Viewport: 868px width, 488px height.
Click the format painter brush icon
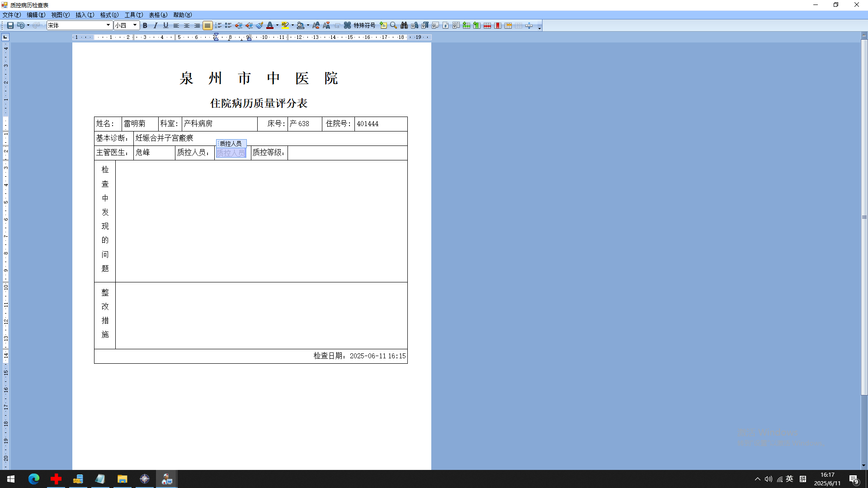(x=259, y=25)
